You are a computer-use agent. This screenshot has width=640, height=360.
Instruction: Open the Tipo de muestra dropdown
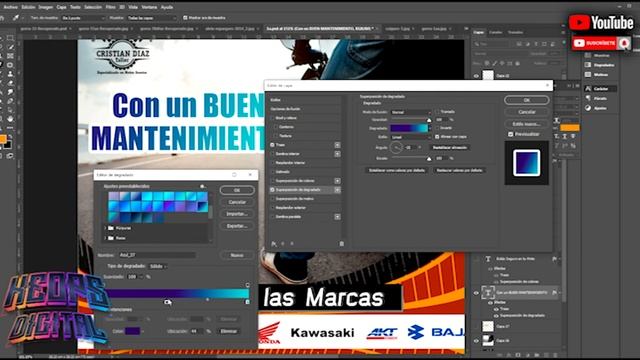coord(83,18)
